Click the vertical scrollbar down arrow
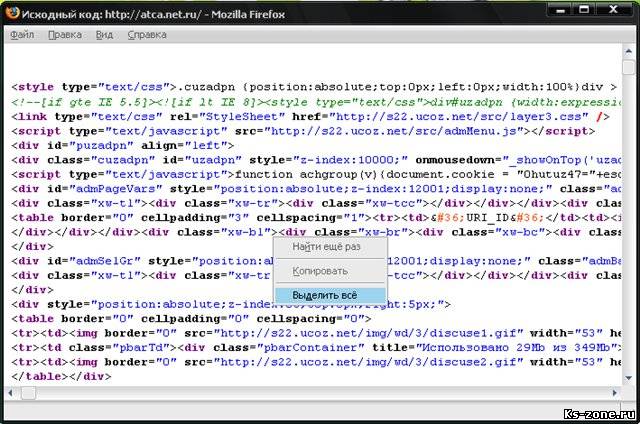Viewport: 640px width, 424px height. pos(629,378)
